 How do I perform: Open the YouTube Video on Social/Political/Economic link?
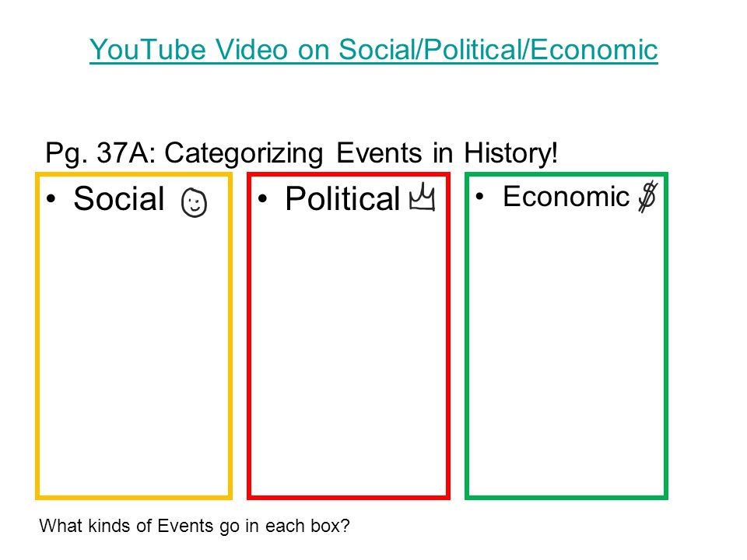click(x=373, y=50)
